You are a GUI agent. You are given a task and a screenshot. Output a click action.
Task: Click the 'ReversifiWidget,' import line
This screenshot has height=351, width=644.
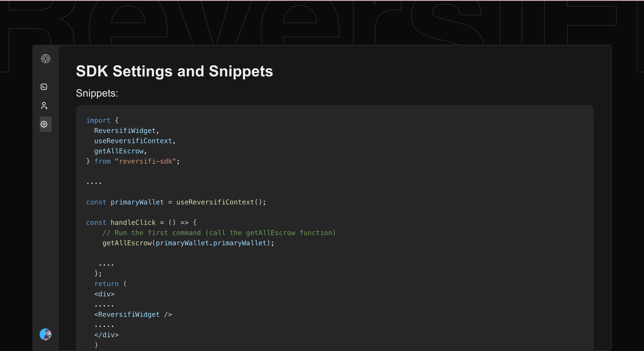[126, 131]
